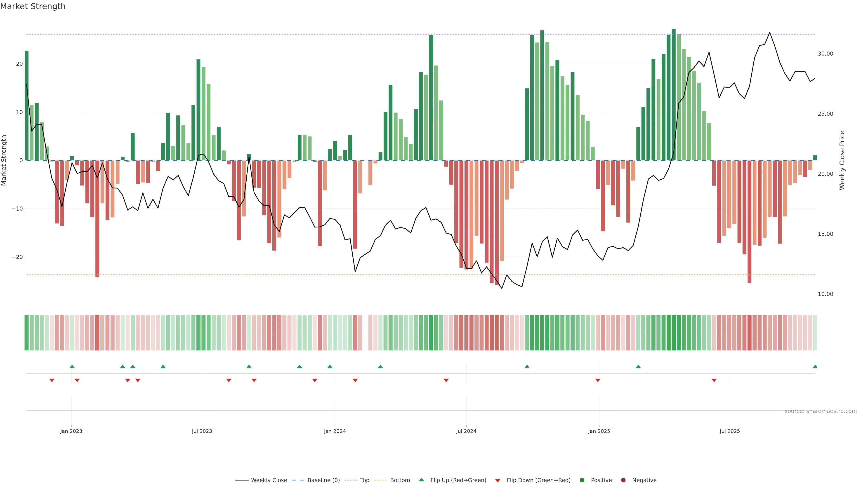Screen dimensions: 868x488
Task: Click the flip-up triangle just after Jan 2023
Action: point(72,366)
